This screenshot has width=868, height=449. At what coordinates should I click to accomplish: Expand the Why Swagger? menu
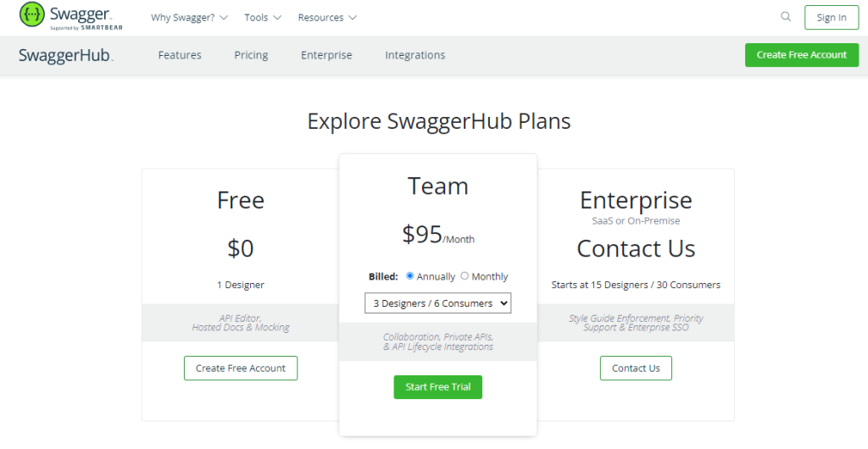189,18
